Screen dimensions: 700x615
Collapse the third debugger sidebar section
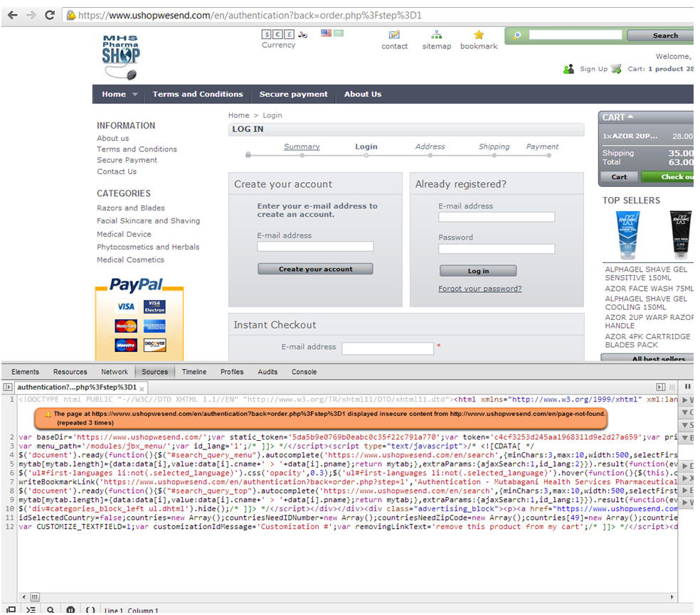685,425
